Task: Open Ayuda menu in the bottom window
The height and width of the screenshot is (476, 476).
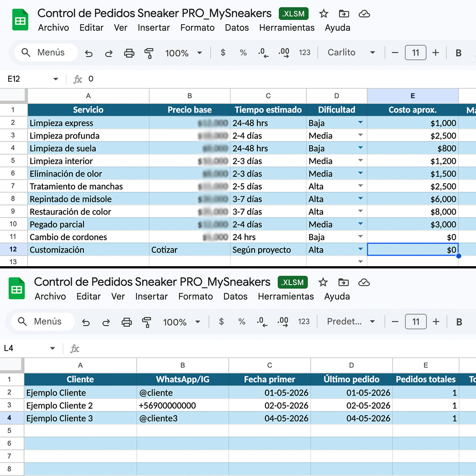Action: (337, 296)
